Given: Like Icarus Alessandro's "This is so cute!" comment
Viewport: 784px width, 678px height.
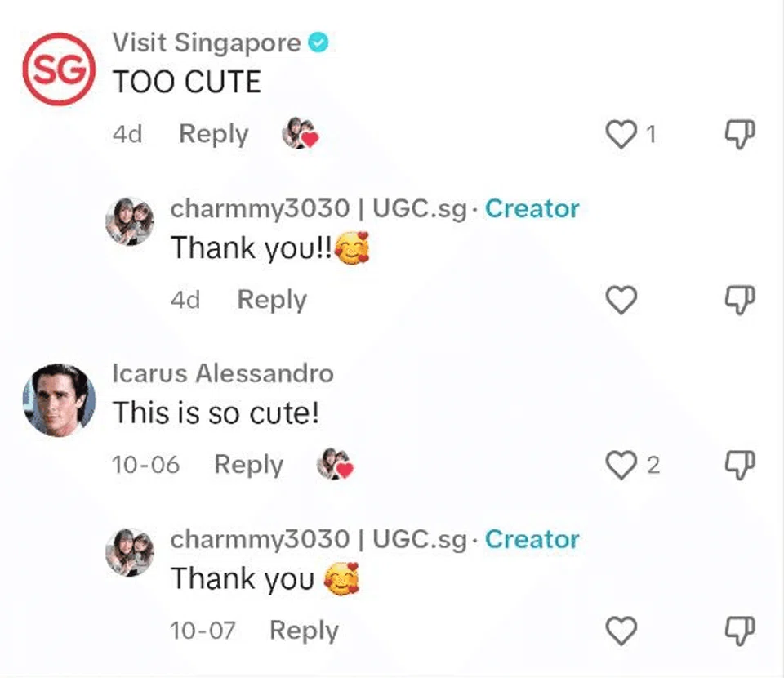Looking at the screenshot, I should coord(621,465).
